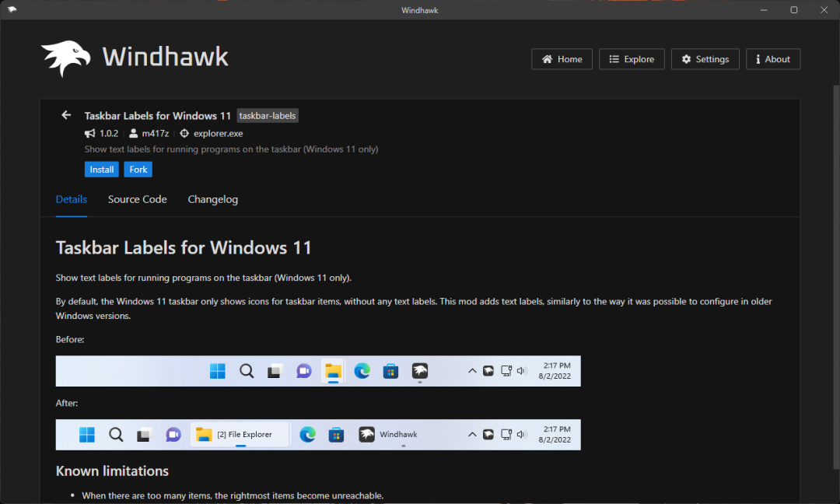The image size is (840, 504).
Task: Click the explorer.exe crosshair target icon
Action: coord(184,133)
